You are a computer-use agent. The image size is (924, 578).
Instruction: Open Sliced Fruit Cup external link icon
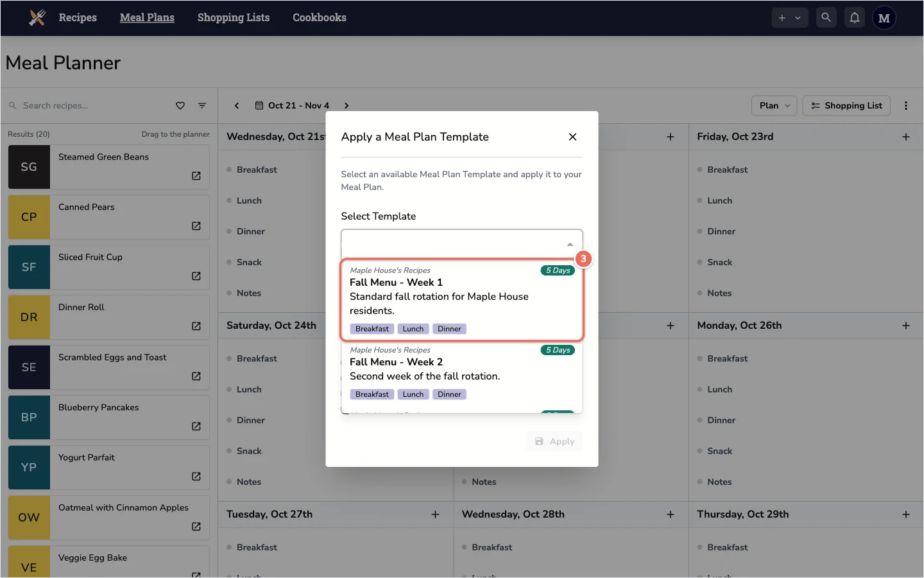[x=196, y=276]
